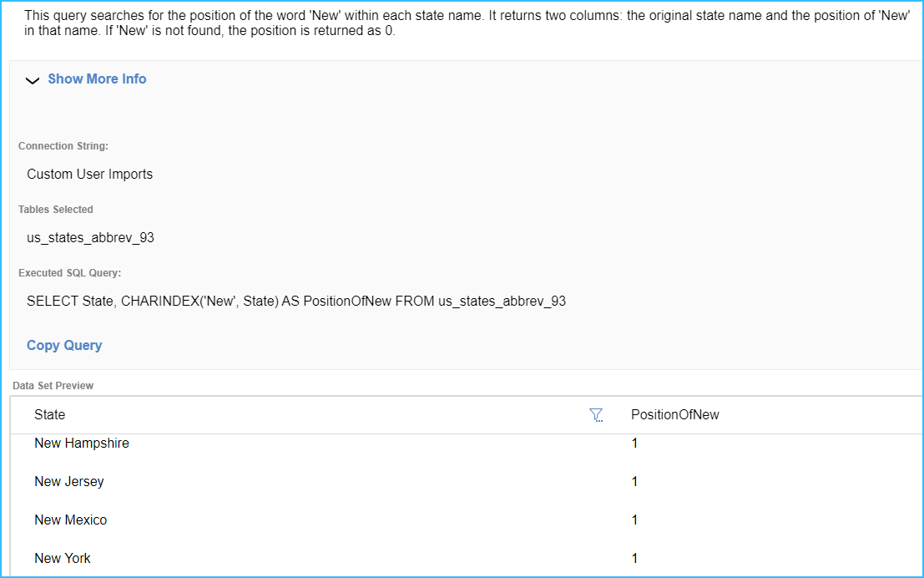Click the New Jersey state cell

click(x=69, y=482)
